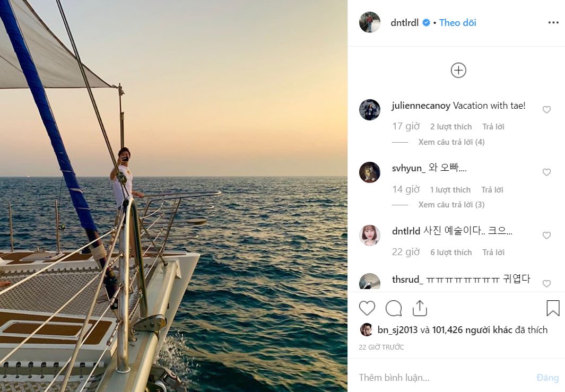Like svhyun_'s comment

tap(546, 172)
